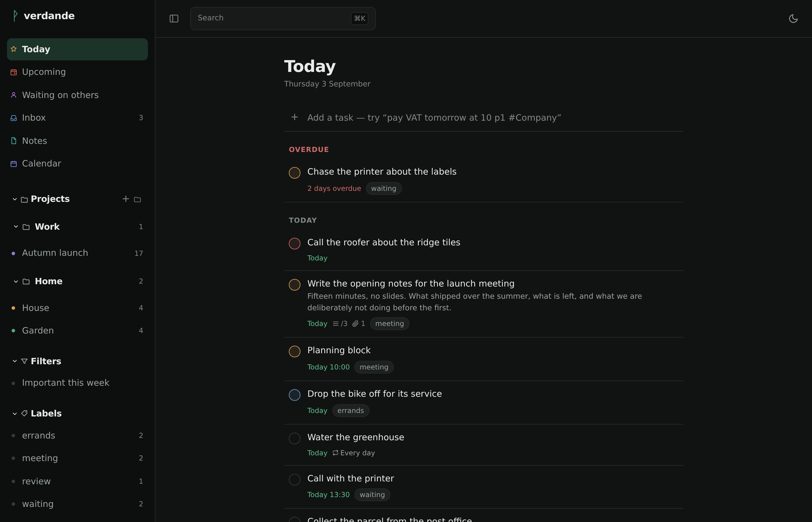
Task: Mark Call the roofer task done
Action: pos(295,243)
